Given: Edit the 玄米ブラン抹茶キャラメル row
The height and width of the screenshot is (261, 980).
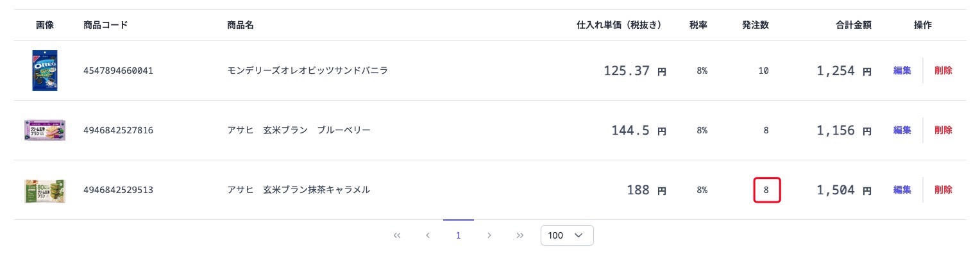Looking at the screenshot, I should pyautogui.click(x=902, y=190).
